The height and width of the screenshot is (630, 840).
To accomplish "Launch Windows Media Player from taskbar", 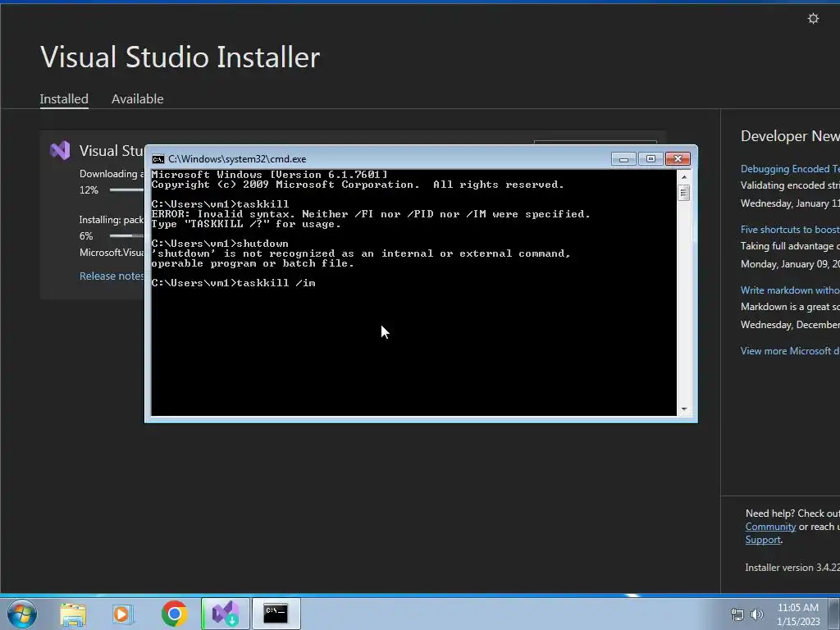I will (x=122, y=614).
